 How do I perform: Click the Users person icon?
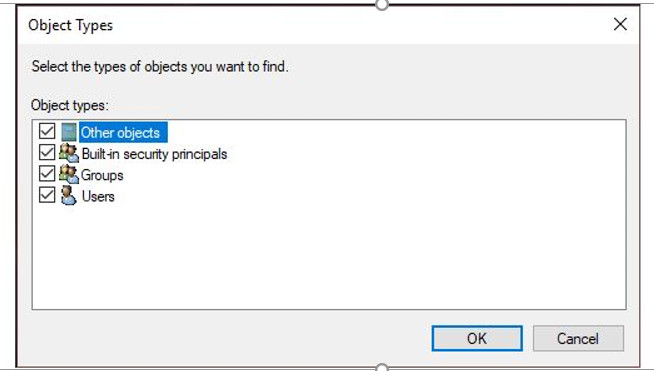click(68, 195)
